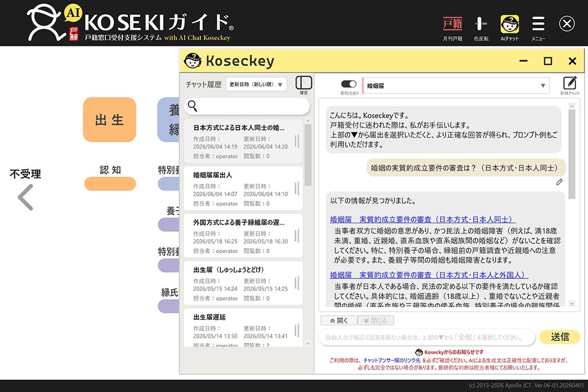
Task: Open handle menu of 外国方式による養子縁組届 chat
Action: [x=297, y=236]
